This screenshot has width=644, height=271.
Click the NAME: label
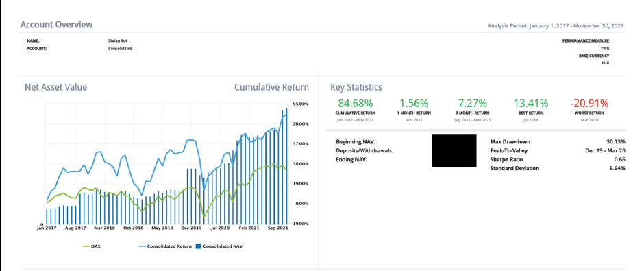coord(33,40)
